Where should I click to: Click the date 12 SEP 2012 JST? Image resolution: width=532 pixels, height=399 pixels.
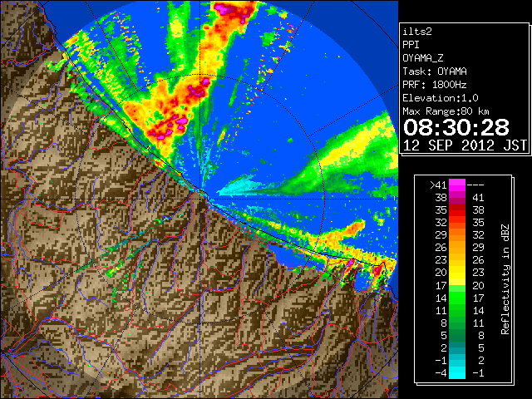tap(465, 145)
